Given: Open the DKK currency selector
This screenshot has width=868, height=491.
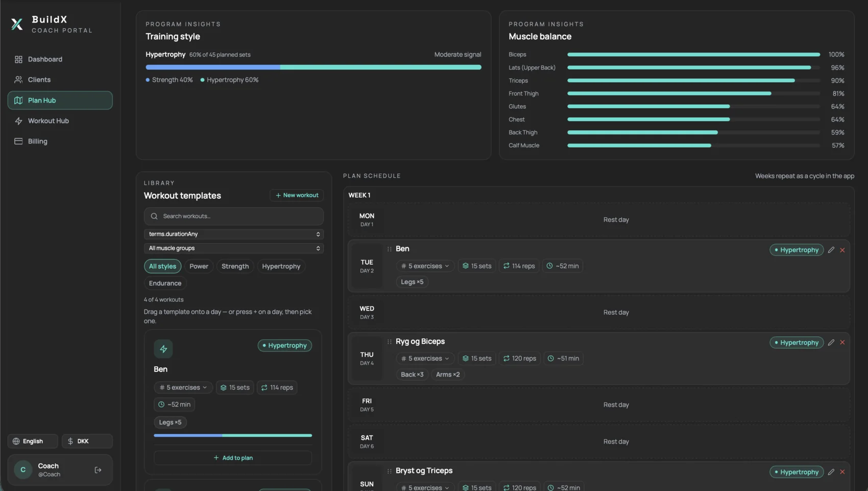Looking at the screenshot, I should tap(87, 441).
